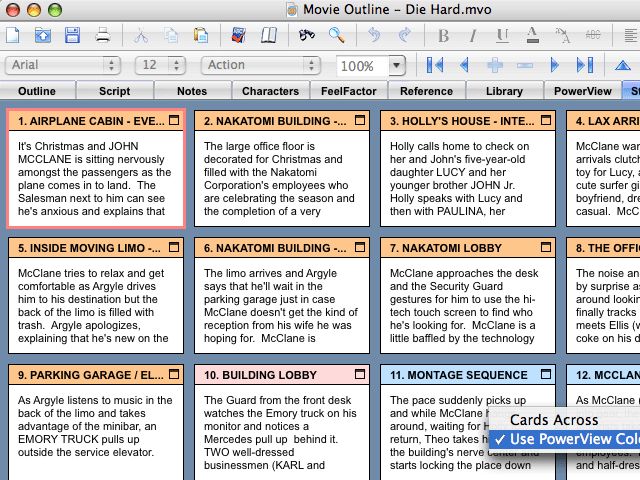Screen dimensions: 640x480
Task: Click the magnifying glass search icon
Action: 337,36
